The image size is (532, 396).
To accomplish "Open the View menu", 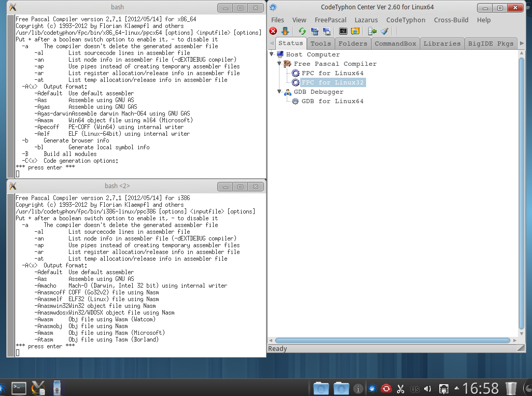I will click(299, 20).
